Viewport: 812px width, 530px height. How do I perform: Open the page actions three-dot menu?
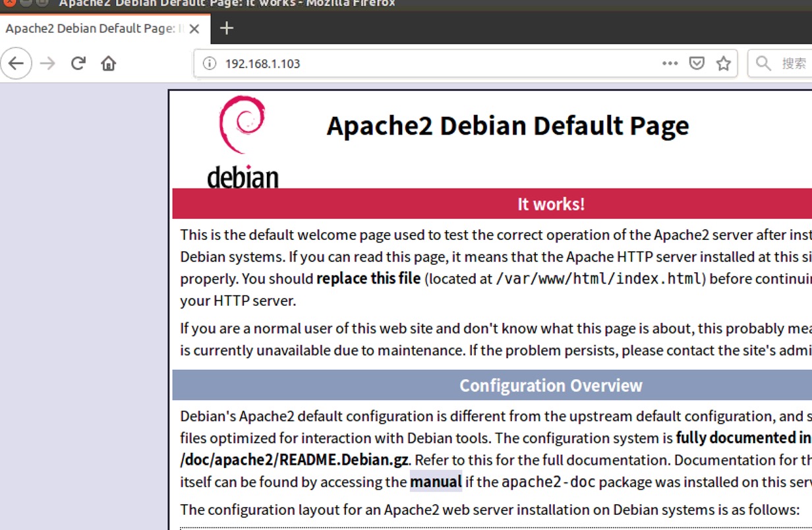point(670,63)
